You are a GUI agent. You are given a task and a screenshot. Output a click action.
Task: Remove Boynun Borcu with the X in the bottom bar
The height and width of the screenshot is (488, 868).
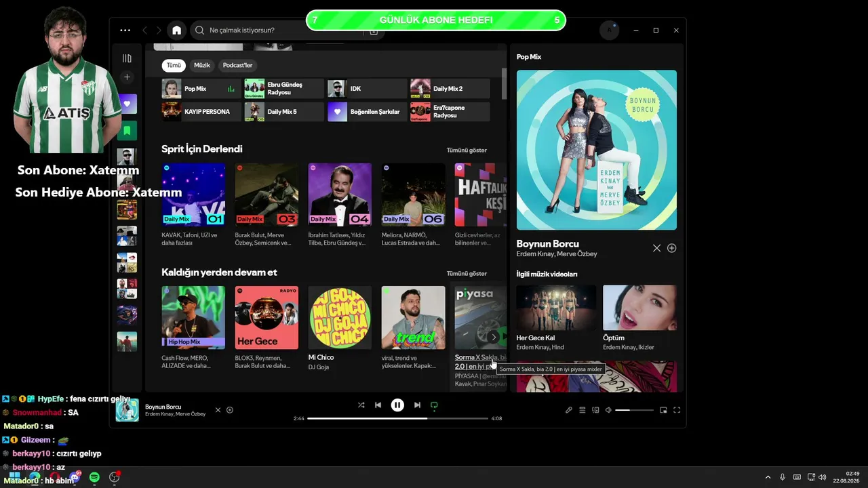(x=218, y=410)
